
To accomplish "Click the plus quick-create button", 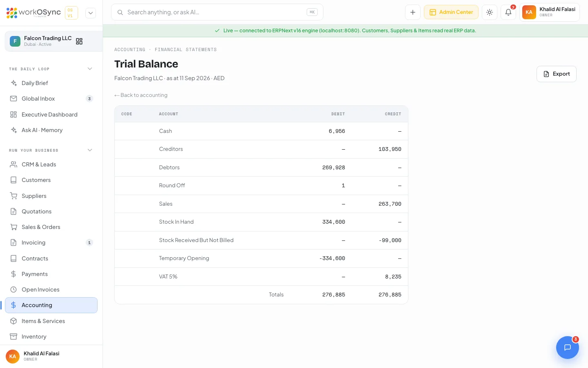I will tap(413, 12).
